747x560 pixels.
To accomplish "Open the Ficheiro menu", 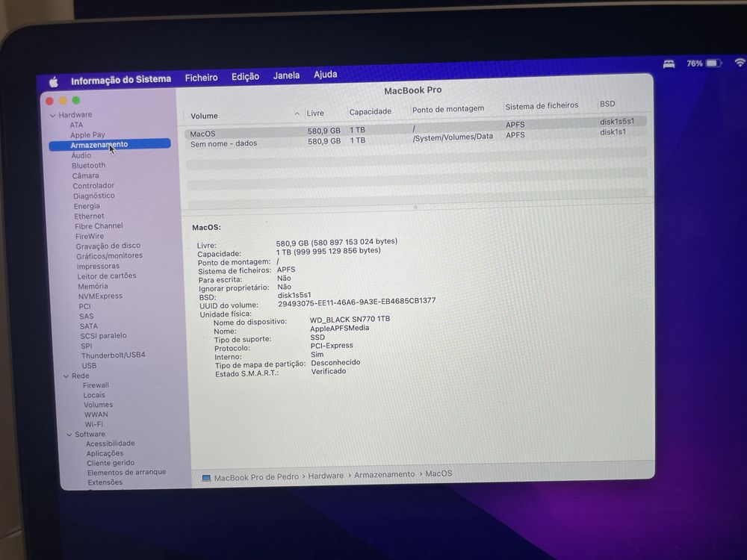I will [201, 78].
